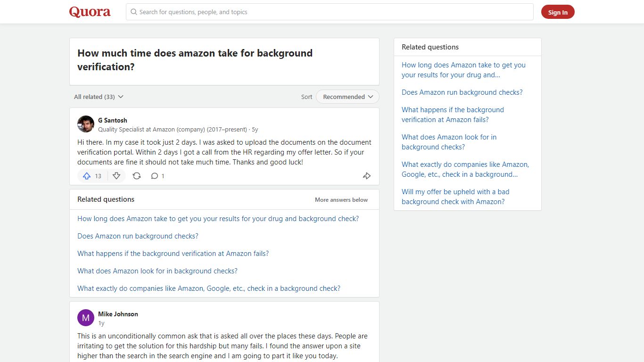Downvote G Santosh's answer
The width and height of the screenshot is (644, 362).
116,176
